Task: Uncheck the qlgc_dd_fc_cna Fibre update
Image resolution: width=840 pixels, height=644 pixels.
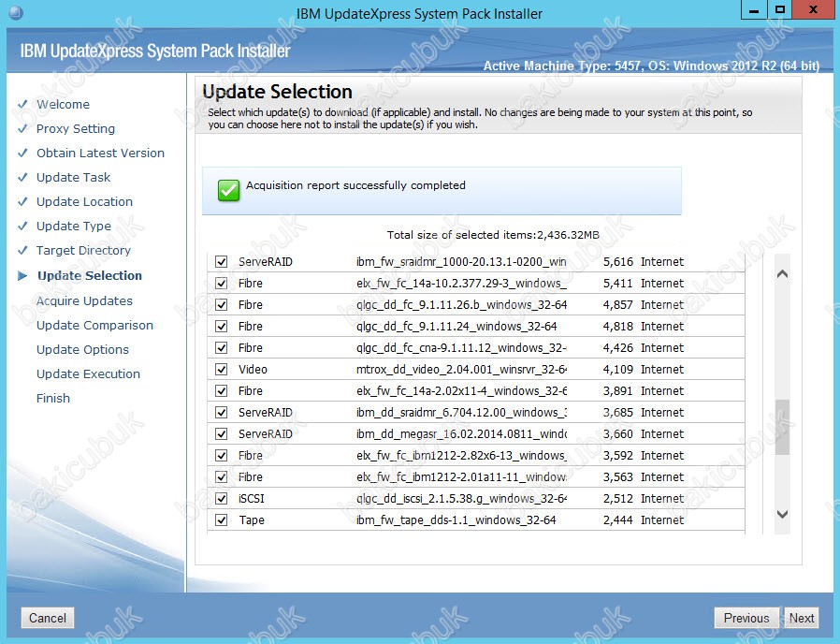Action: pyautogui.click(x=222, y=347)
